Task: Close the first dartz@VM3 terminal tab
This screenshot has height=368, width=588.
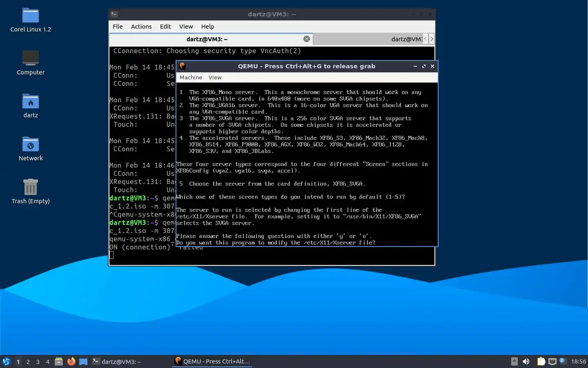Action: [x=307, y=39]
